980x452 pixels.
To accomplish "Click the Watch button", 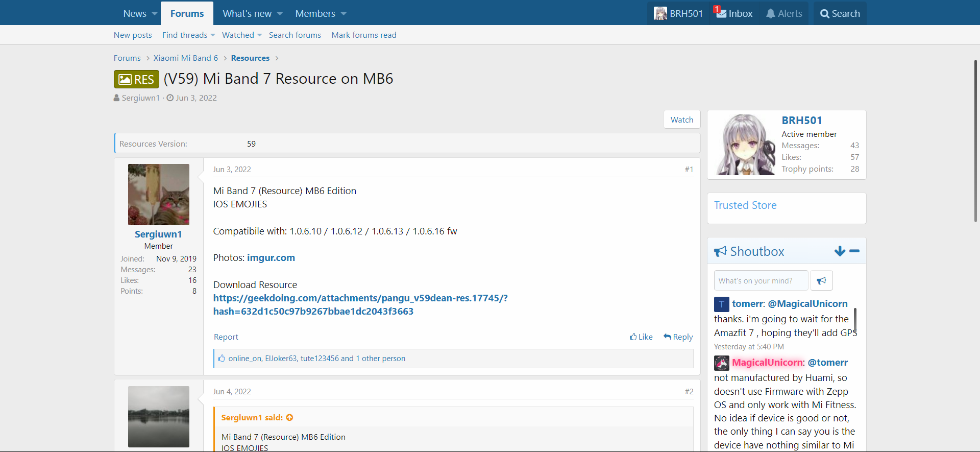I will 682,120.
